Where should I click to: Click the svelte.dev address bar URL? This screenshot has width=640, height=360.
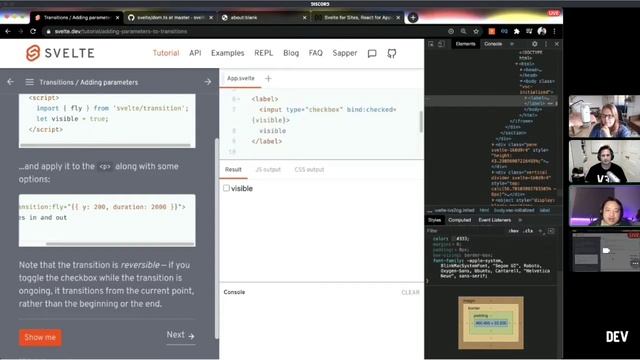[121, 31]
